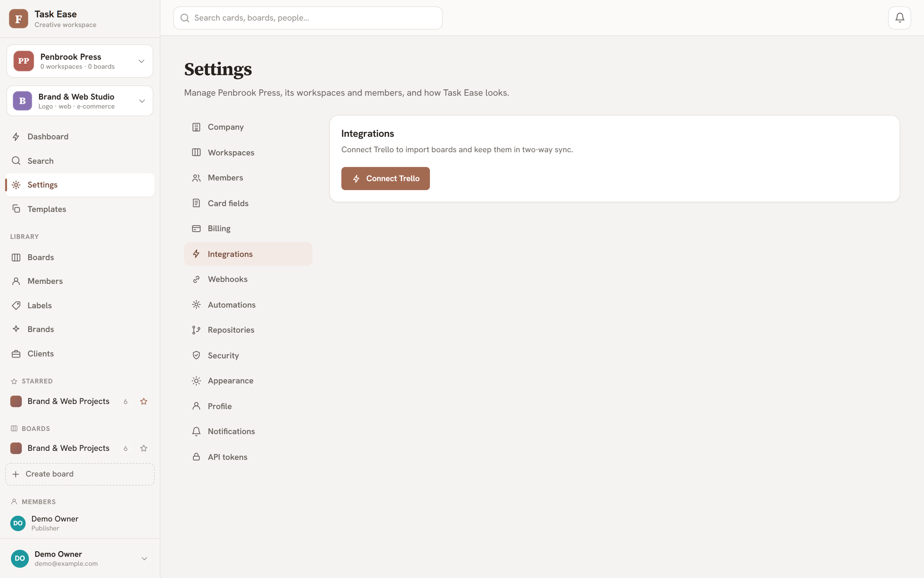Open starred Brand & Web Projects board
This screenshot has width=924, height=578.
pos(68,401)
